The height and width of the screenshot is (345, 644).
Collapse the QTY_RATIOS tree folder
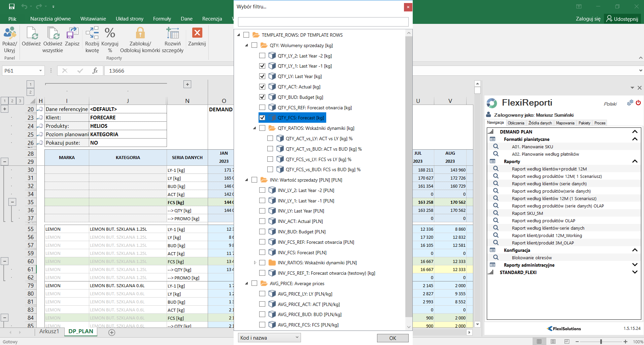point(255,128)
